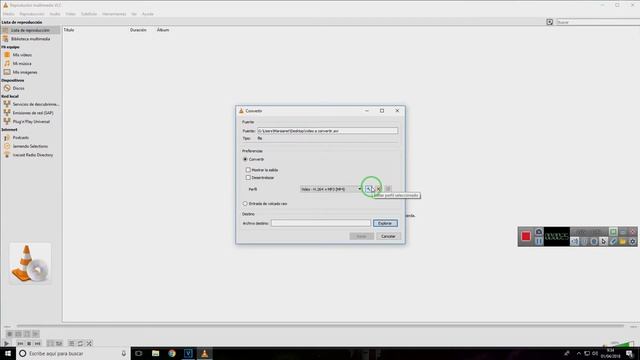Open Chrome from the taskbar
This screenshot has height=360, width=640.
tap(172, 353)
